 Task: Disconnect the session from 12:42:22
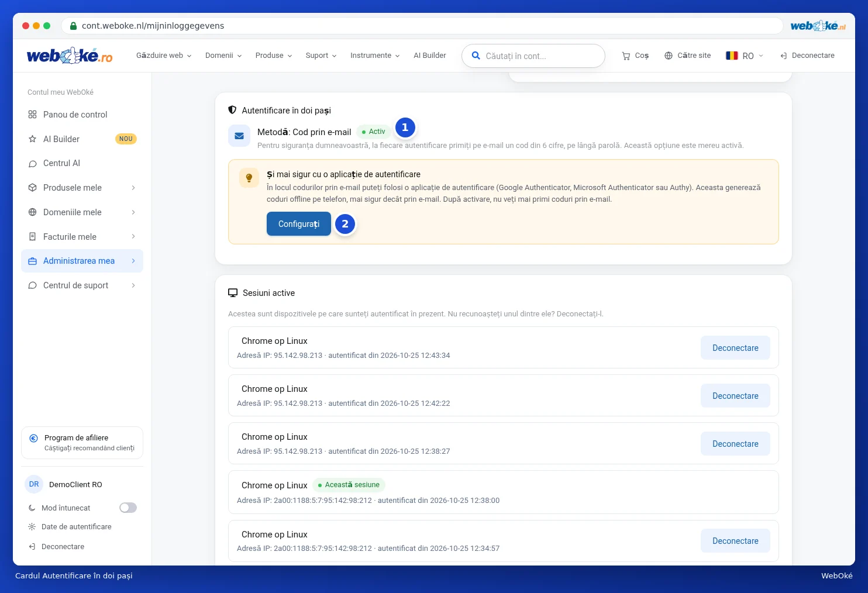735,396
